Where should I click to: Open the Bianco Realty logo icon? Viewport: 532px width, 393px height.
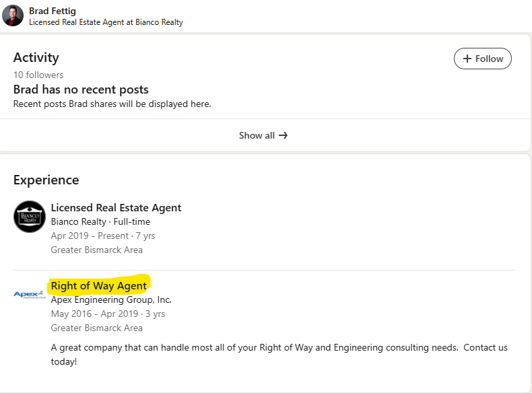(30, 217)
